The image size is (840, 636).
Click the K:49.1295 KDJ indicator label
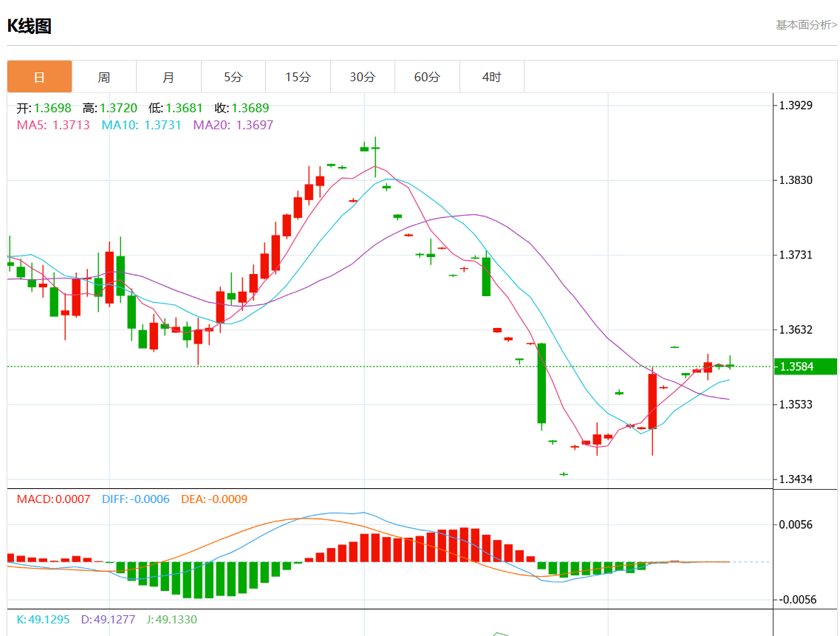pyautogui.click(x=43, y=620)
